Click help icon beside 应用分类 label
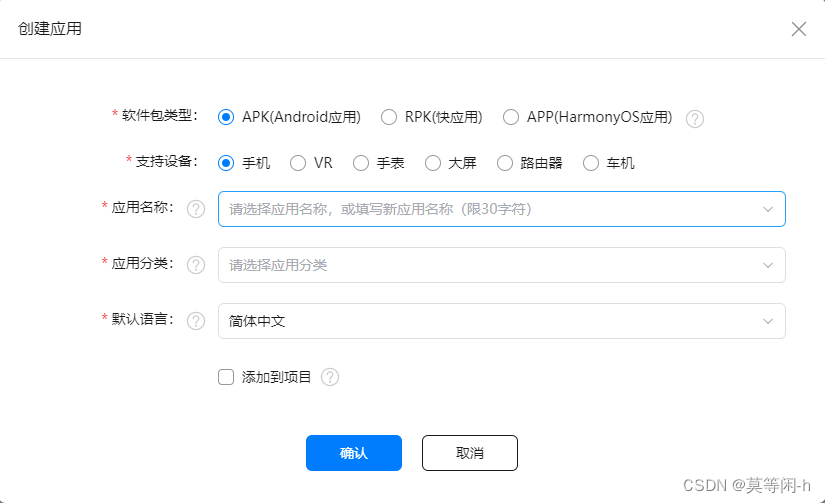Screen dimensions: 825x503 196,265
